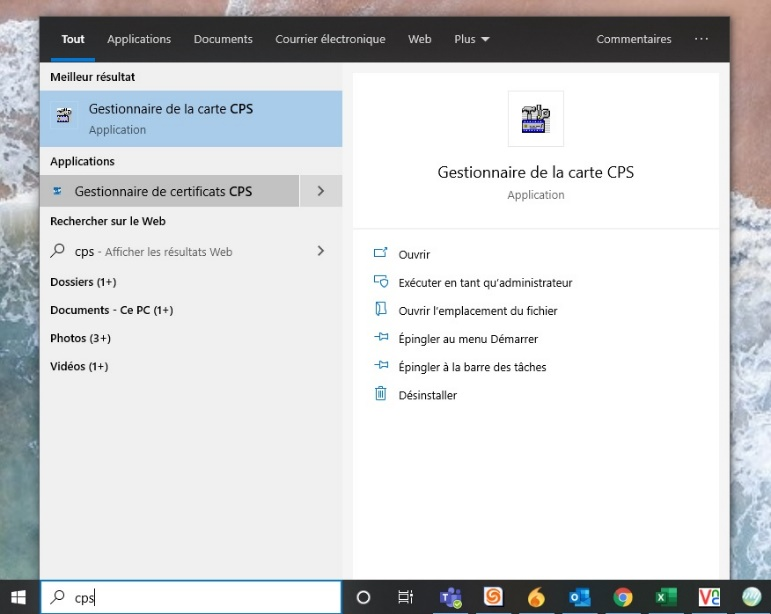771x614 pixels.
Task: Click the trash icon next to Désinstaller
Action: click(381, 393)
